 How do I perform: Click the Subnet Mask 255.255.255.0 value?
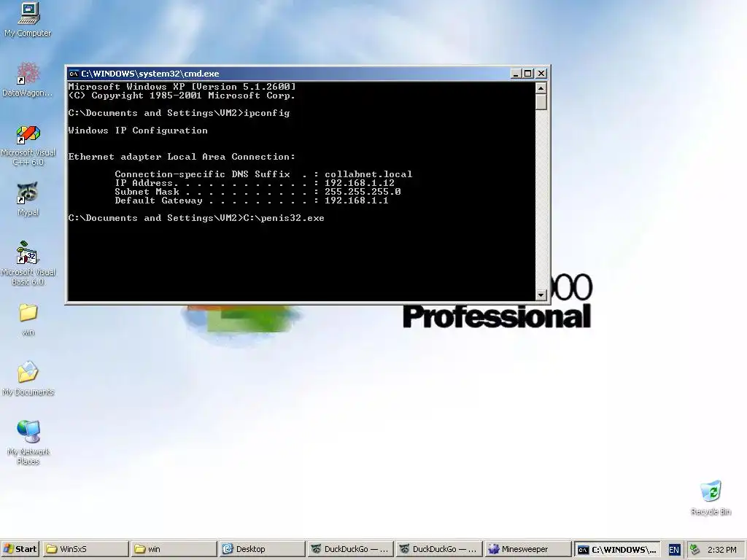(x=363, y=192)
